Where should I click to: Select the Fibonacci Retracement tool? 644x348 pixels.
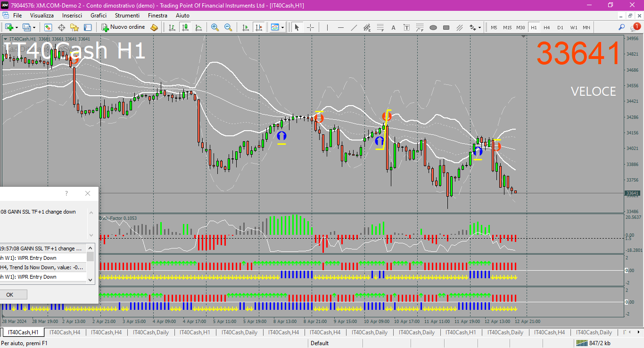coord(380,27)
